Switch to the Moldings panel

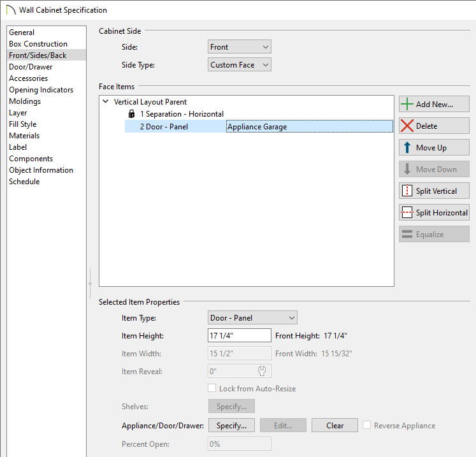pos(47,101)
